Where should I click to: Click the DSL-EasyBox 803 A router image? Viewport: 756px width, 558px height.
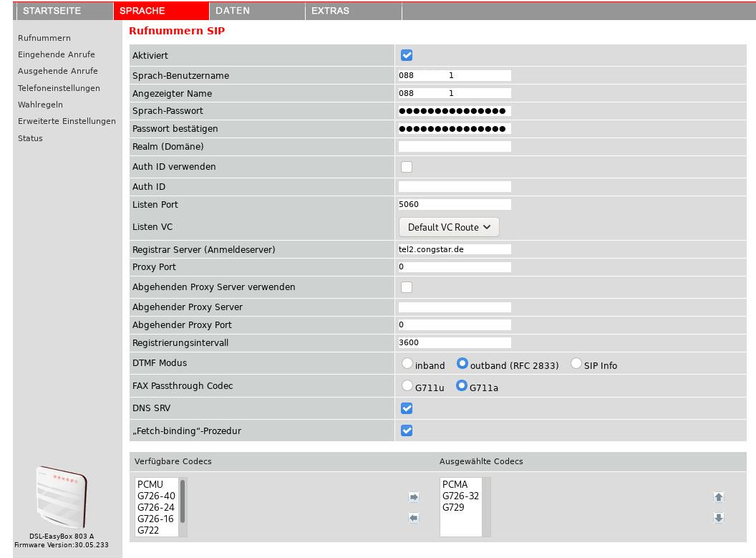(62, 496)
